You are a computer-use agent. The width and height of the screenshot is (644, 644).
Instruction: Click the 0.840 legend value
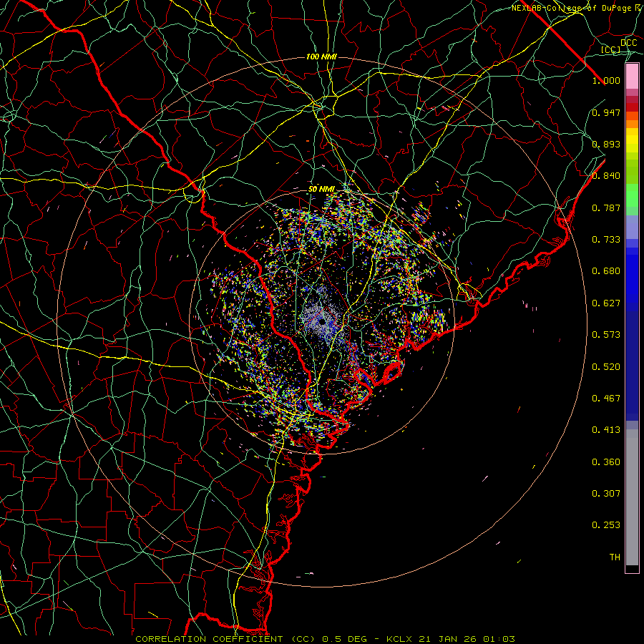point(606,176)
